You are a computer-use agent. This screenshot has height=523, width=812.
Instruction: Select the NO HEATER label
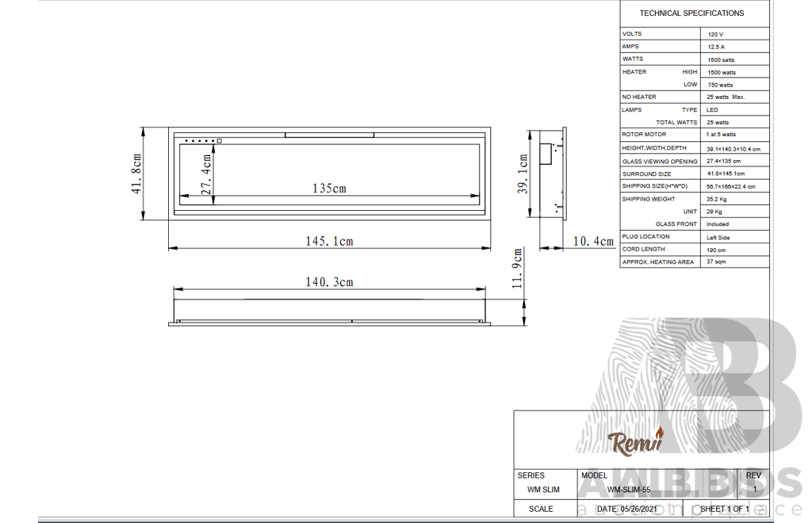[639, 97]
